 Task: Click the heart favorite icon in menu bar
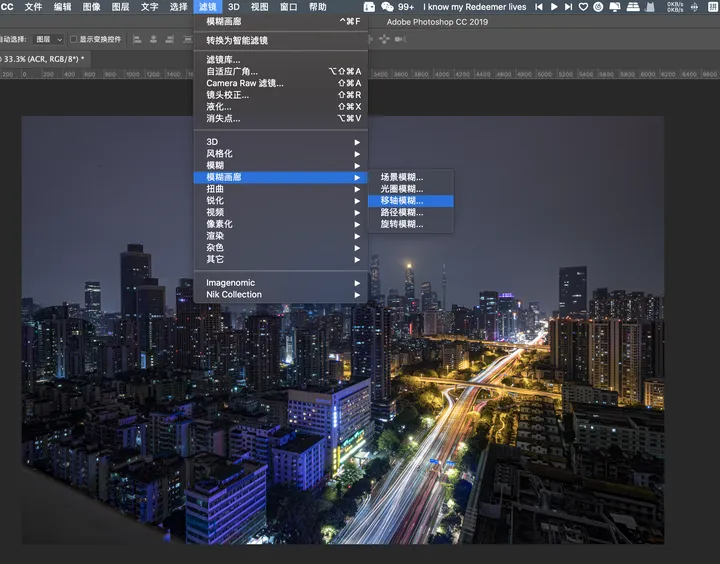coord(584,7)
